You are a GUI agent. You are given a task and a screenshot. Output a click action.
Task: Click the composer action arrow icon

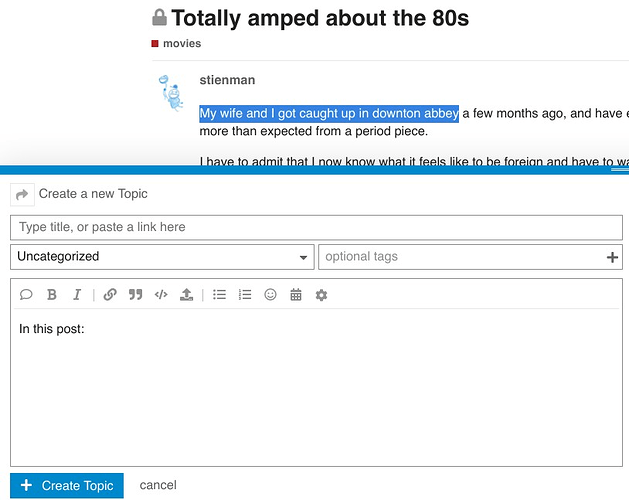point(22,195)
